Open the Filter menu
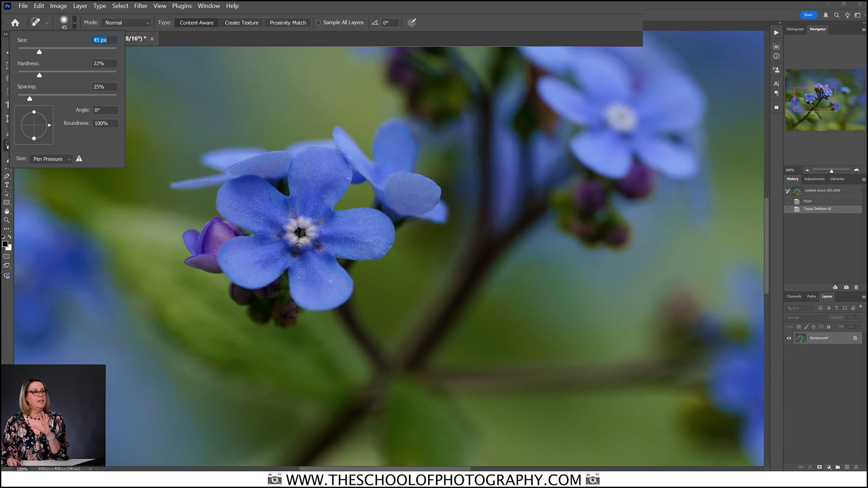Screen dimensions: 868x488 point(141,6)
